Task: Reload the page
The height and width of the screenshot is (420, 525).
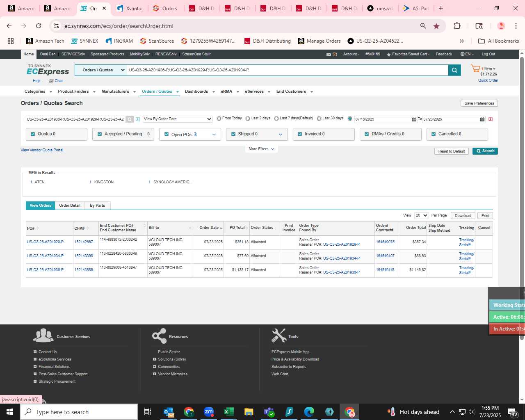Action: pyautogui.click(x=39, y=26)
